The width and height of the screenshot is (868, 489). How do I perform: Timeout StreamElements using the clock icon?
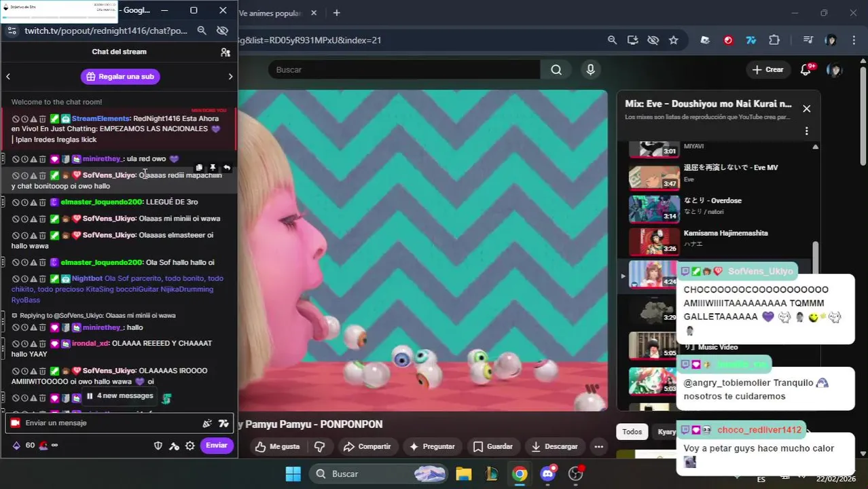tap(24, 119)
